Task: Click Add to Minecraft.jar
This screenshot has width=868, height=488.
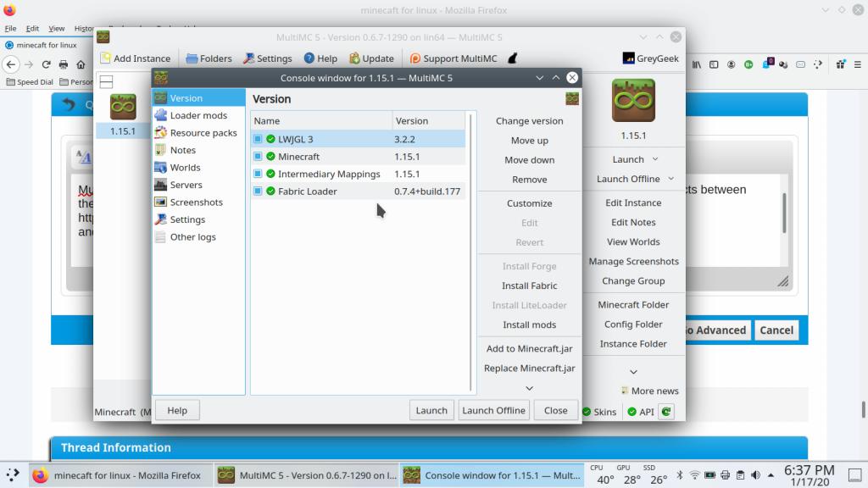Action: [529, 348]
